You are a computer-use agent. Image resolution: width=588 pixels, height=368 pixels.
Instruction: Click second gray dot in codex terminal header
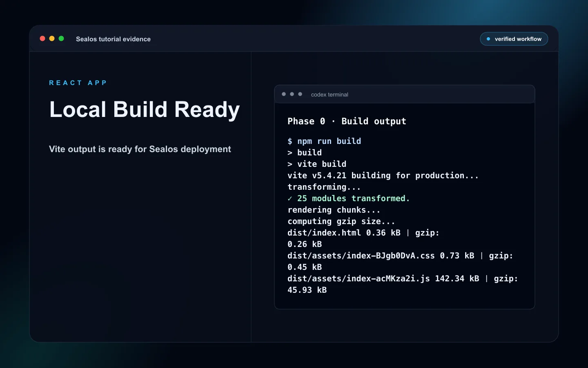click(x=292, y=94)
